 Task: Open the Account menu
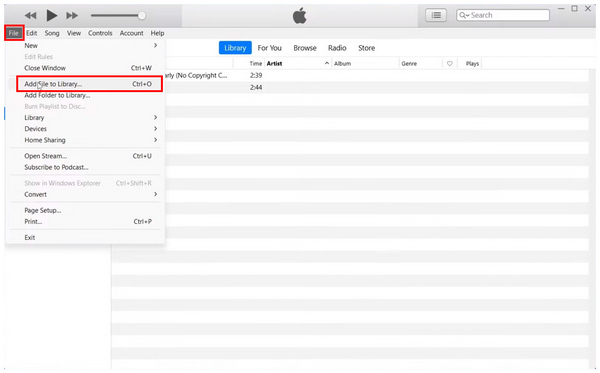[132, 33]
